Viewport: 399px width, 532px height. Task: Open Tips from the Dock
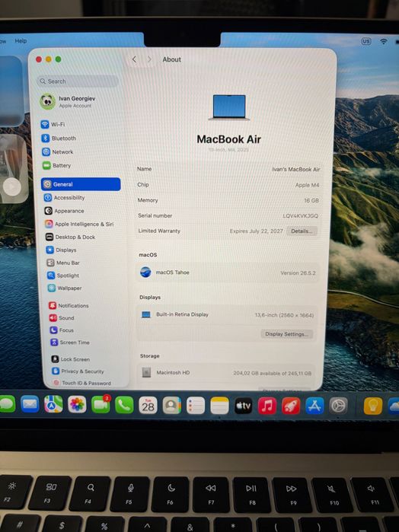tap(373, 406)
